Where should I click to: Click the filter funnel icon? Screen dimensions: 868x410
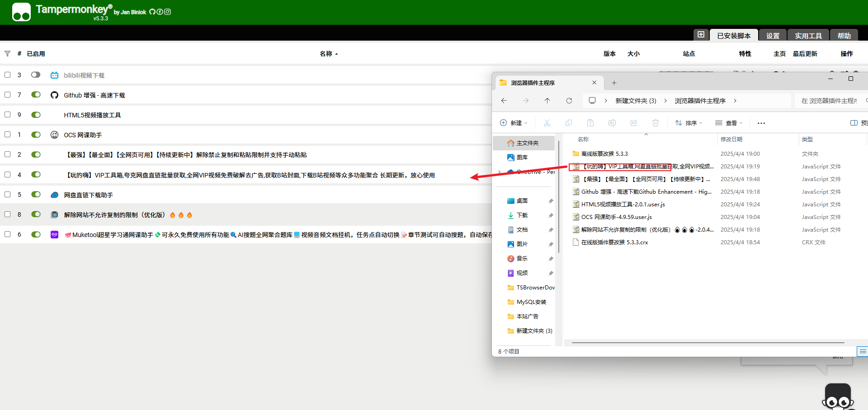tap(7, 54)
